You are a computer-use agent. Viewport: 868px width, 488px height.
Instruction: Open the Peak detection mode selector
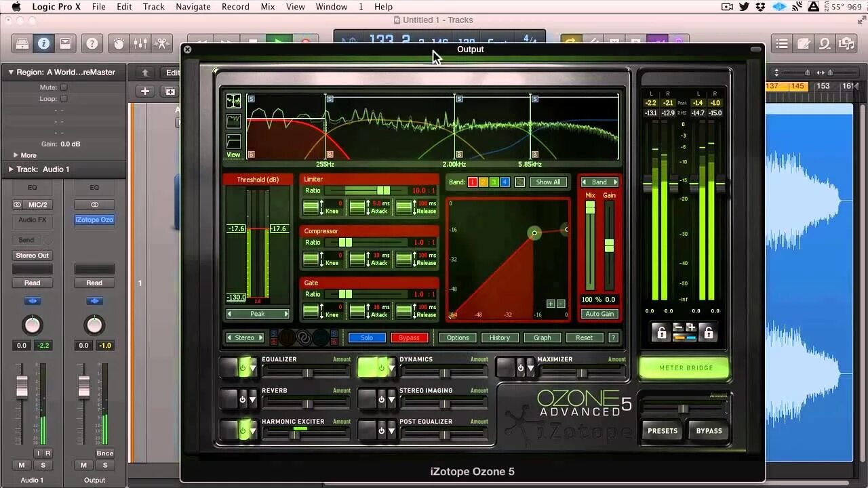click(x=258, y=314)
